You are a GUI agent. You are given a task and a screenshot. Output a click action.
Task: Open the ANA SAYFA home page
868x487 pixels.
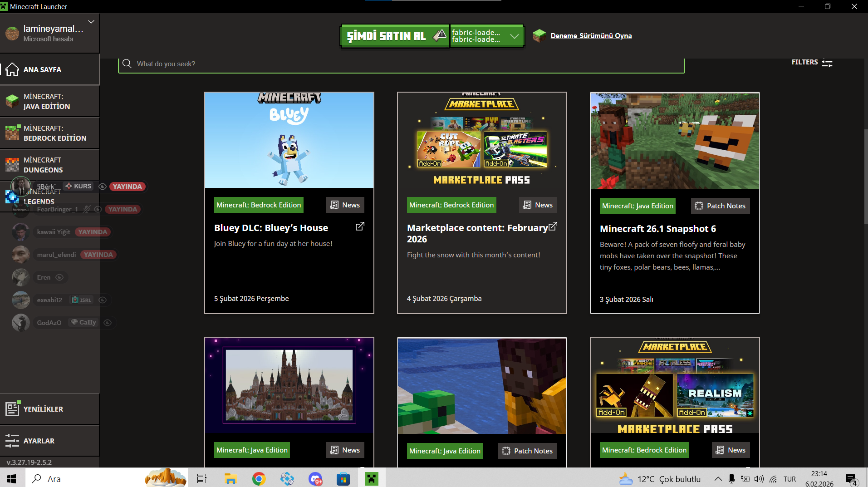click(x=49, y=69)
